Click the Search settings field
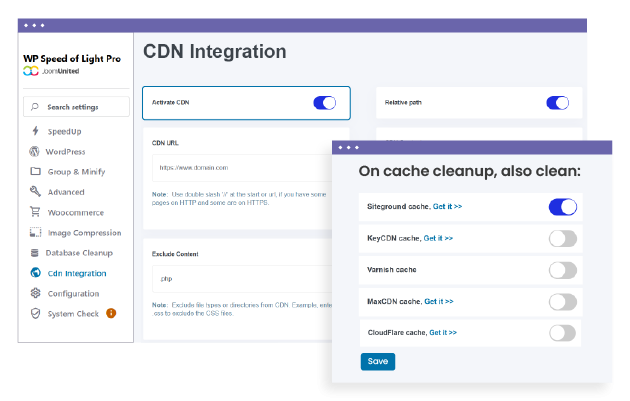Viewport: 630px width, 401px height. tap(76, 106)
